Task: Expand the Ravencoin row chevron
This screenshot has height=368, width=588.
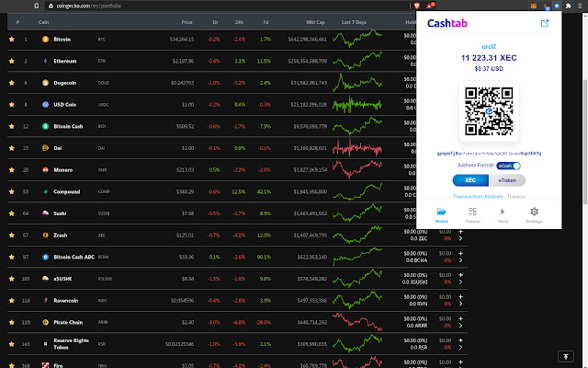Action: pyautogui.click(x=460, y=304)
